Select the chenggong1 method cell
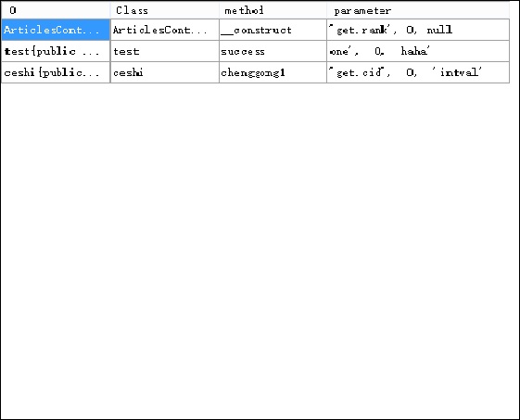Image resolution: width=520 pixels, height=420 pixels. [273, 72]
